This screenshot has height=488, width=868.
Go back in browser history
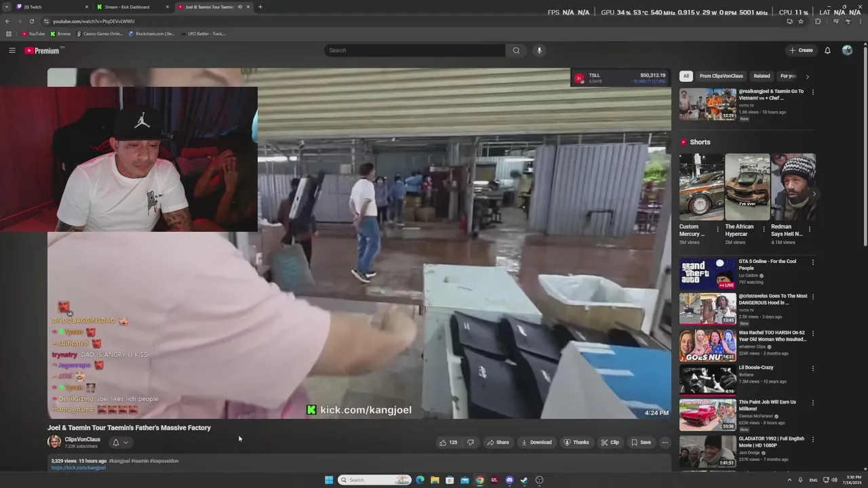coord(7,21)
